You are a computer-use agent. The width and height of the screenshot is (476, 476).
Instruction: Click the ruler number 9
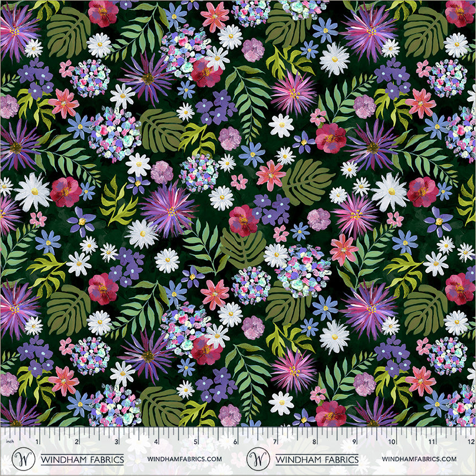tap(354, 441)
